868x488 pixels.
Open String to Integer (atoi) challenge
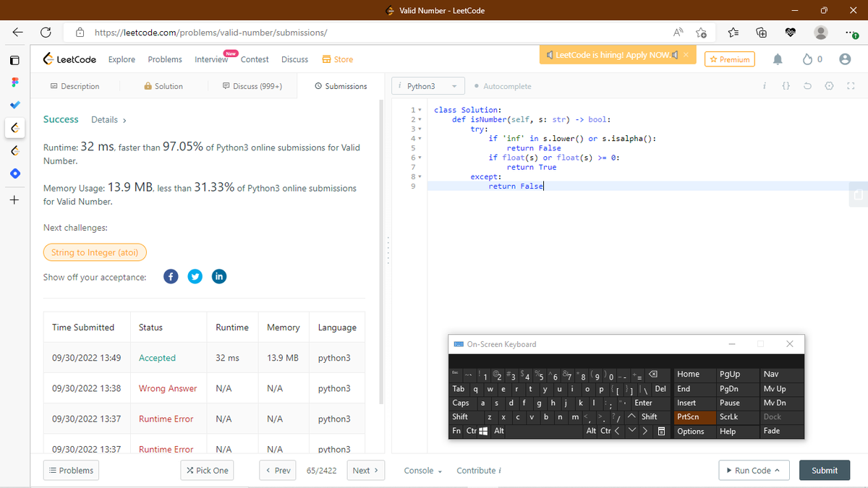click(95, 252)
